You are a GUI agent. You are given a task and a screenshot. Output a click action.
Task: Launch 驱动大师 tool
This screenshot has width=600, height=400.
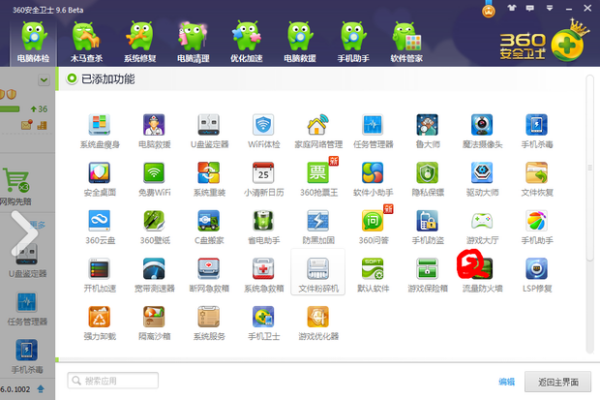click(x=482, y=179)
